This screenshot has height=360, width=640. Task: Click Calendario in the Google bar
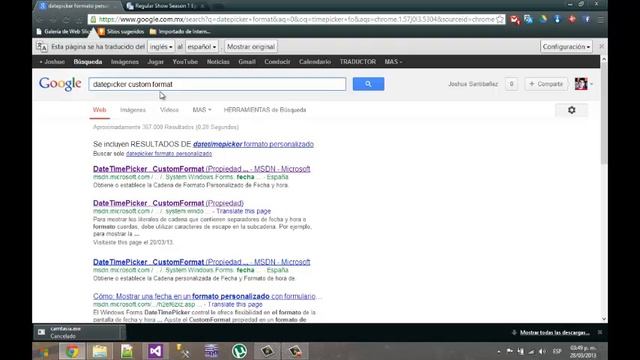coord(315,62)
